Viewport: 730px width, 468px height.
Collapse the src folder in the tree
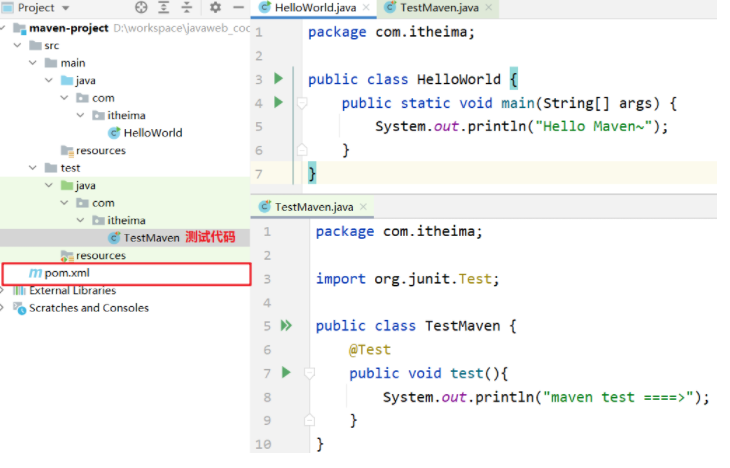pos(18,45)
